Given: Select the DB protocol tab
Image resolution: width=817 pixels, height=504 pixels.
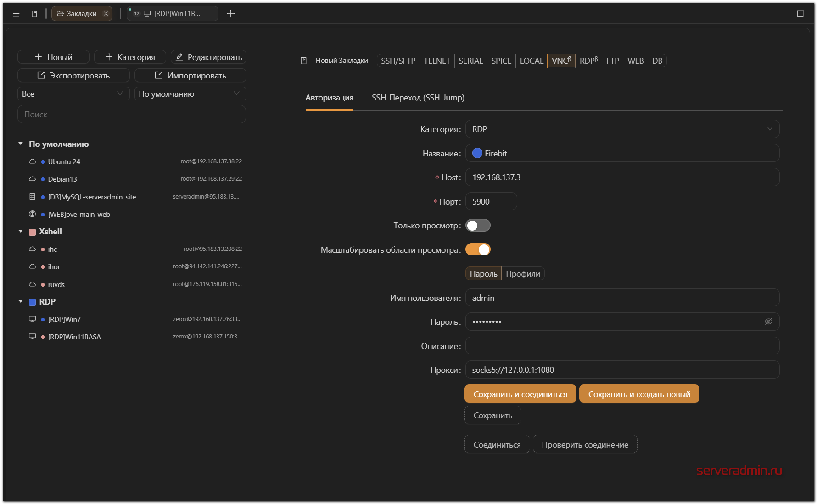Looking at the screenshot, I should (657, 61).
